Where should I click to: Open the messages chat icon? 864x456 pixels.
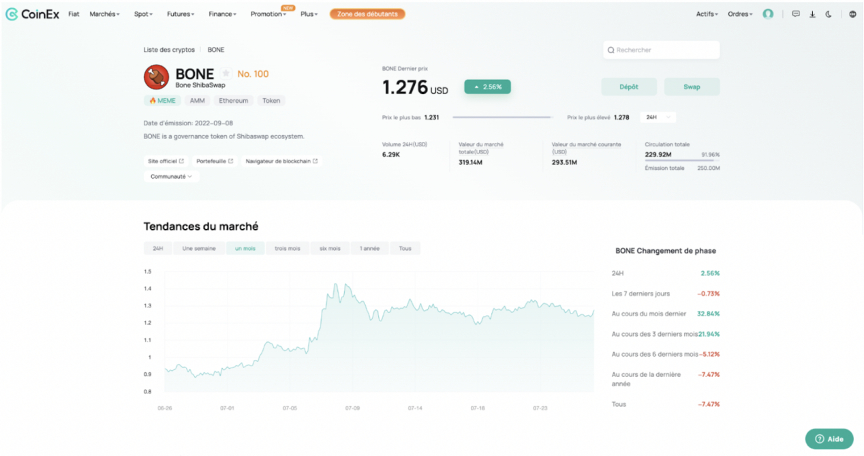(796, 14)
